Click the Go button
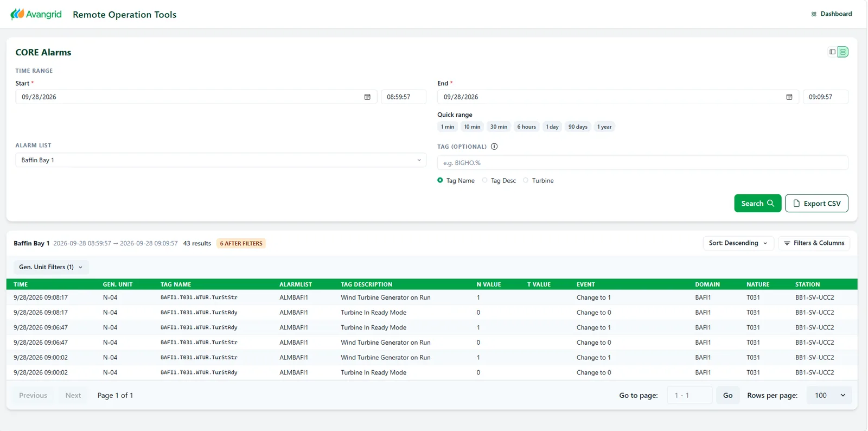The height and width of the screenshot is (431, 868). 728,395
